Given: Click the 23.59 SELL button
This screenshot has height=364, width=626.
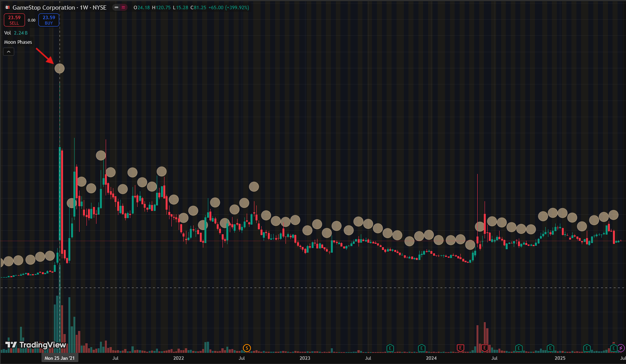Looking at the screenshot, I should tap(14, 20).
